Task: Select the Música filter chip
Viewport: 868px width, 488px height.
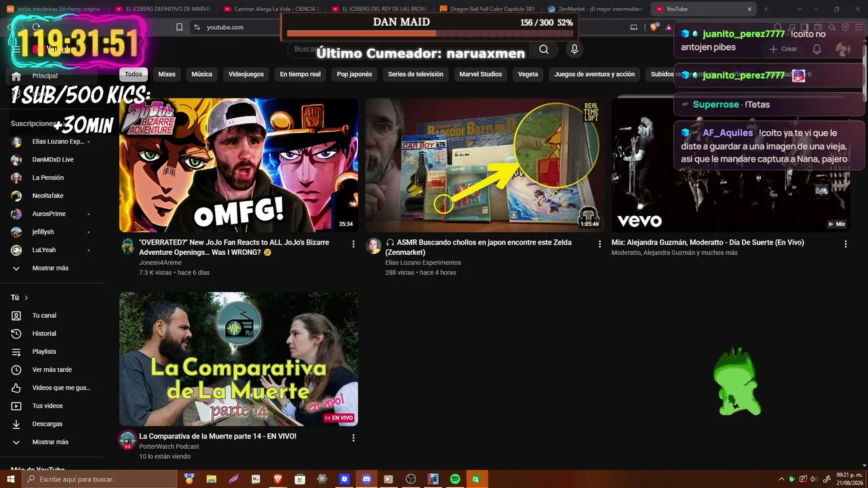Action: click(201, 75)
